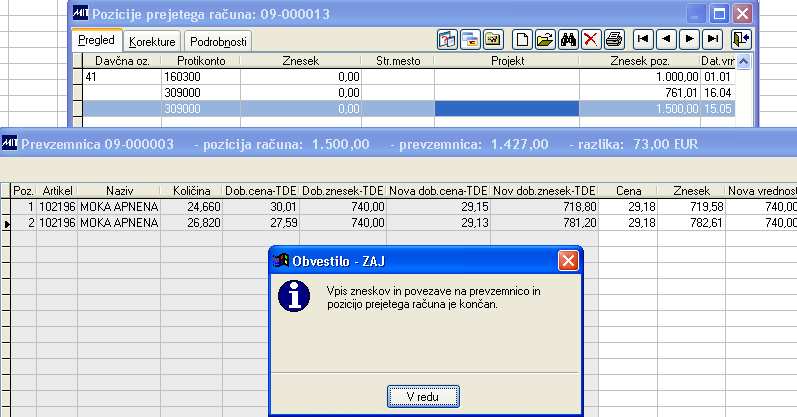Print using the printer icon
This screenshot has height=417, width=797.
[614, 39]
